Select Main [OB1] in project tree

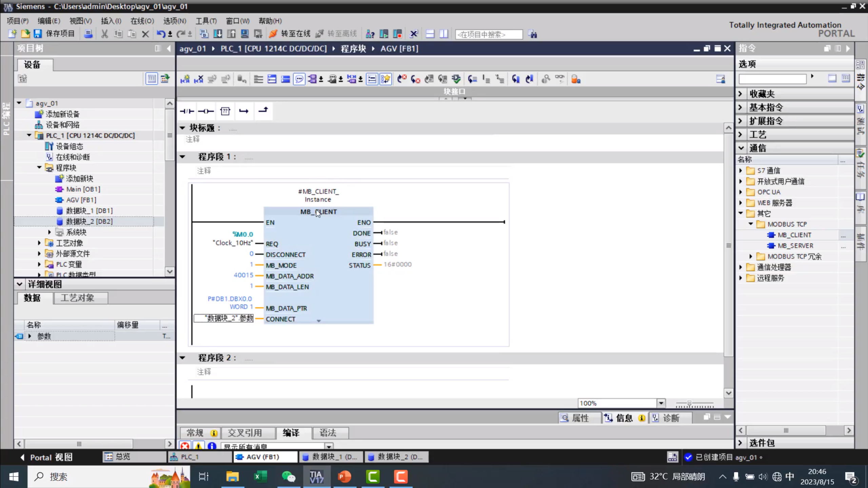(x=83, y=189)
